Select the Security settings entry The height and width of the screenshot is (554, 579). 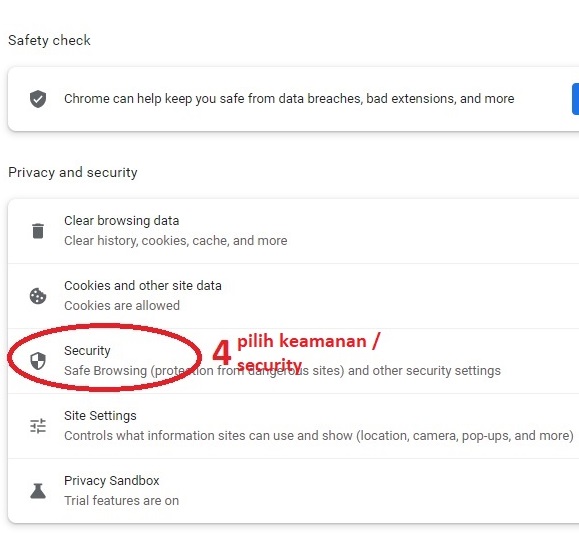293,361
